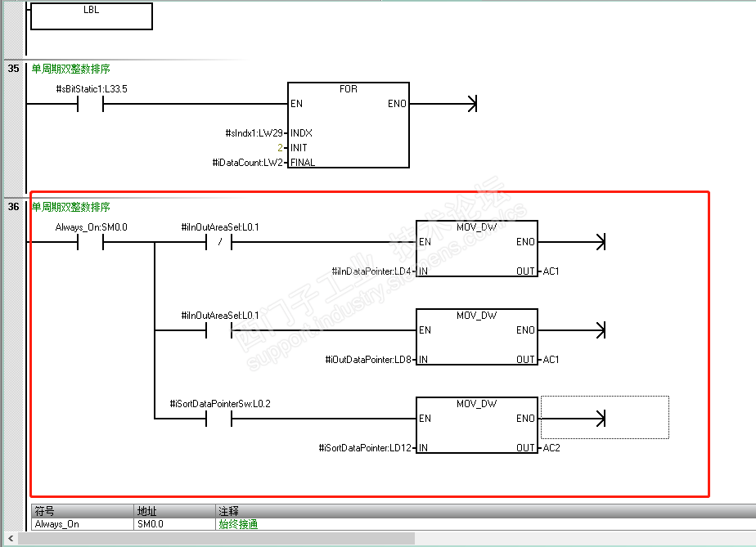The height and width of the screenshot is (547, 756).
Task: Select the #iSortDataPointerSw:L0.2 contact symbol
Action: point(219,419)
